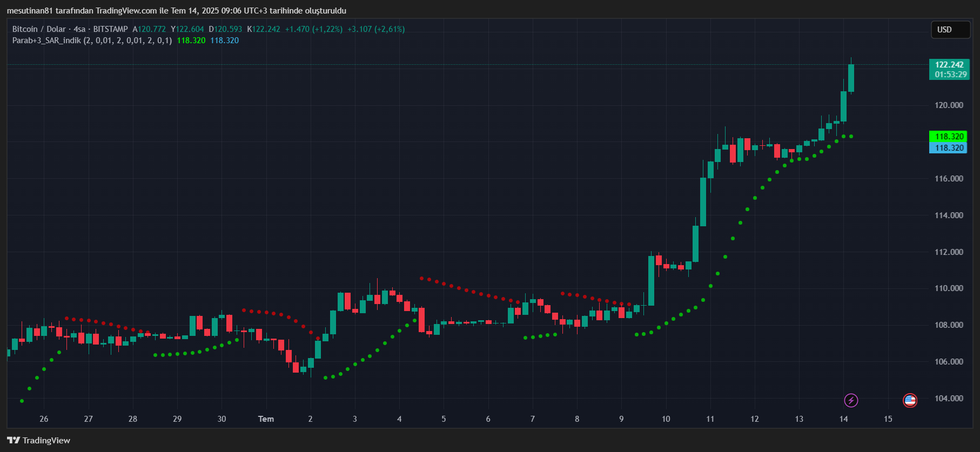Click date 11 on the time axis
The width and height of the screenshot is (980, 452).
(x=710, y=419)
